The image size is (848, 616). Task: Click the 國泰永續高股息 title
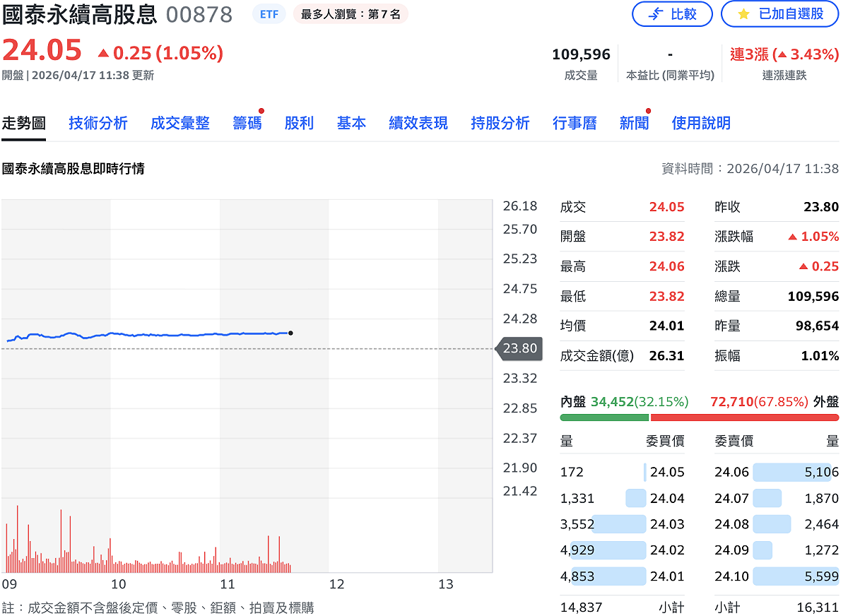(79, 14)
